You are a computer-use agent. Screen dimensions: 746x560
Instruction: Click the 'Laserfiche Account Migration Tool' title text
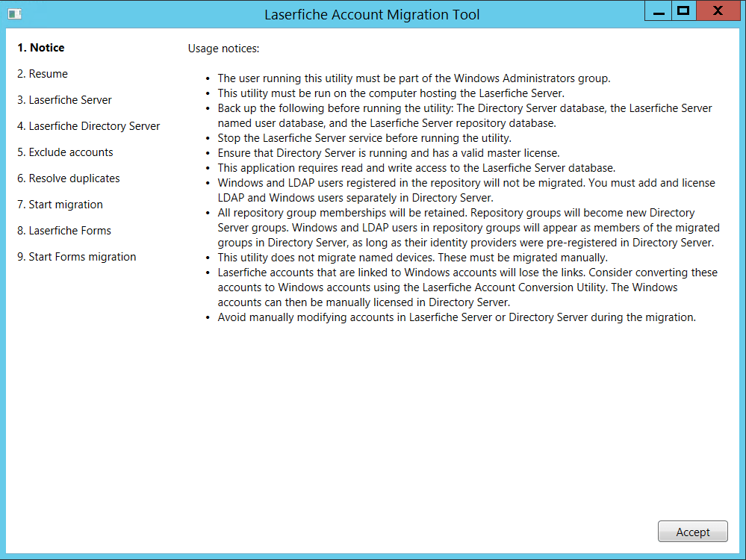coord(372,15)
